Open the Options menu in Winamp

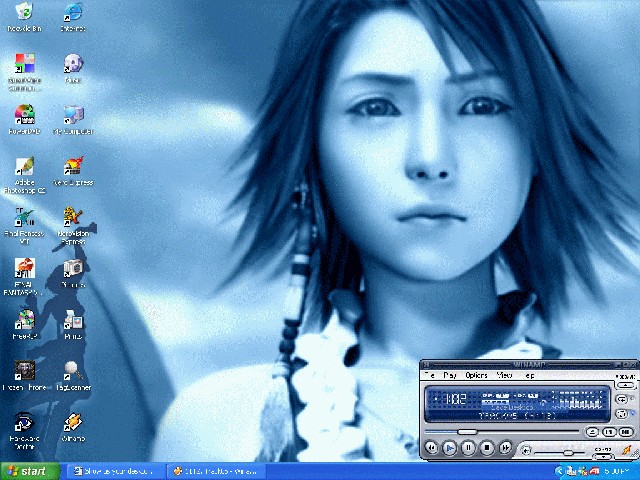click(x=476, y=375)
